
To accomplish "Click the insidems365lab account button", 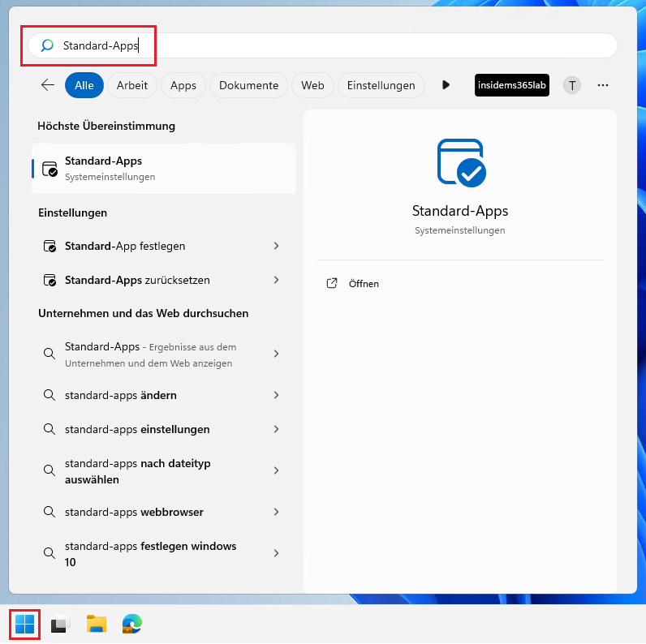I will pyautogui.click(x=511, y=85).
